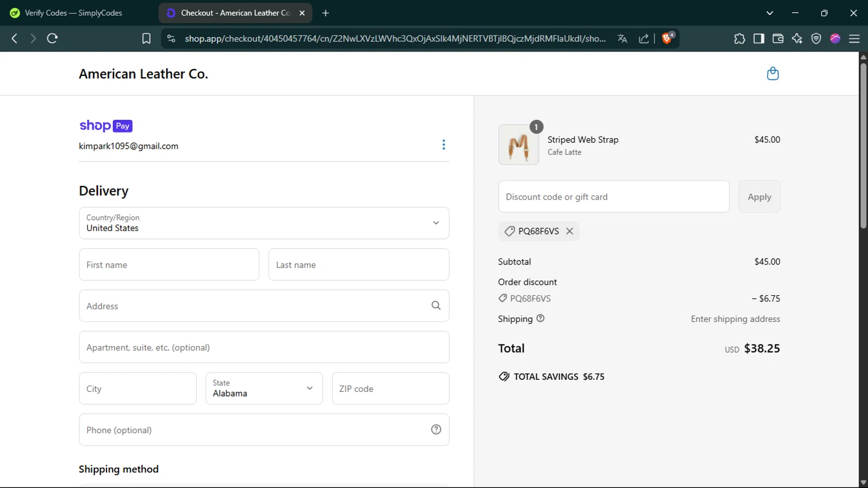868x488 pixels.
Task: Click the phone help question mark icon
Action: (436, 430)
